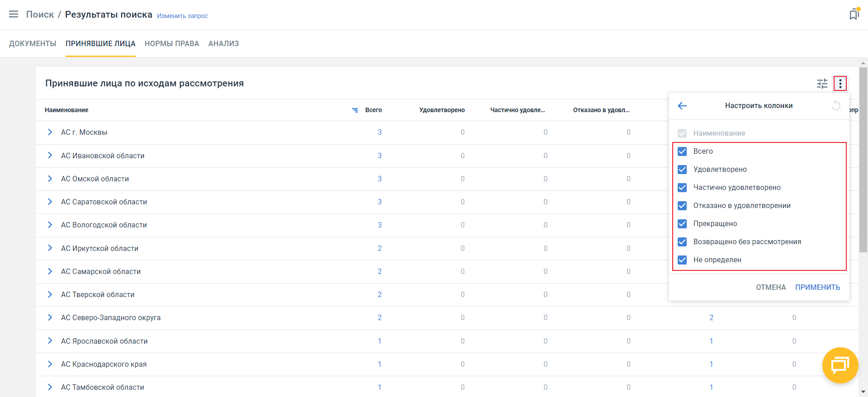Sort by Частично удовле... column header

[x=518, y=110]
